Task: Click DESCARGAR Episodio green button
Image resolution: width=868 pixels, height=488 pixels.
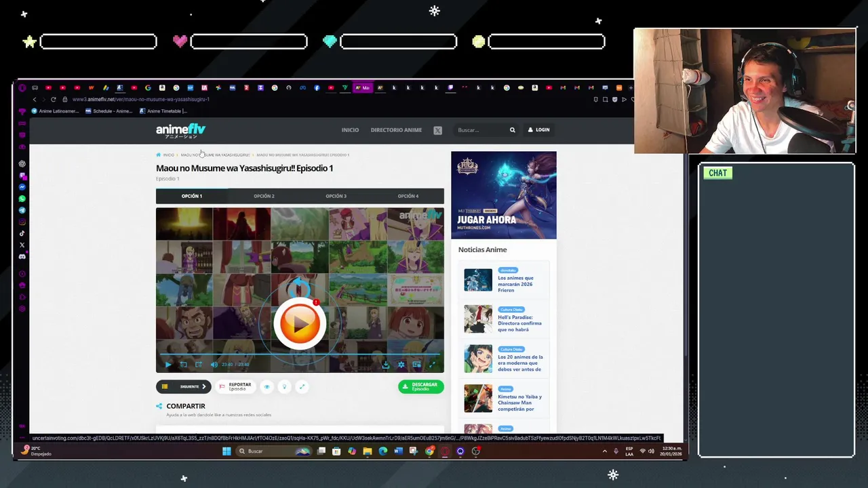Action: [421, 386]
